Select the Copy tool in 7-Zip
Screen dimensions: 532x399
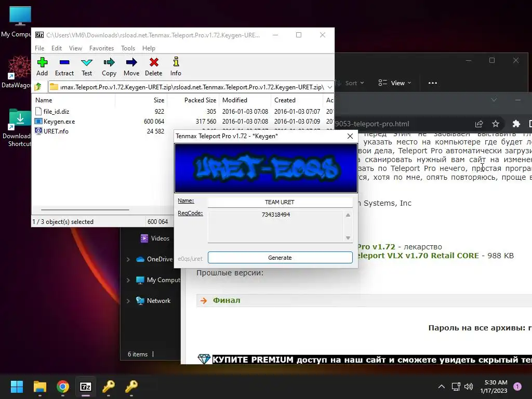tap(109, 66)
